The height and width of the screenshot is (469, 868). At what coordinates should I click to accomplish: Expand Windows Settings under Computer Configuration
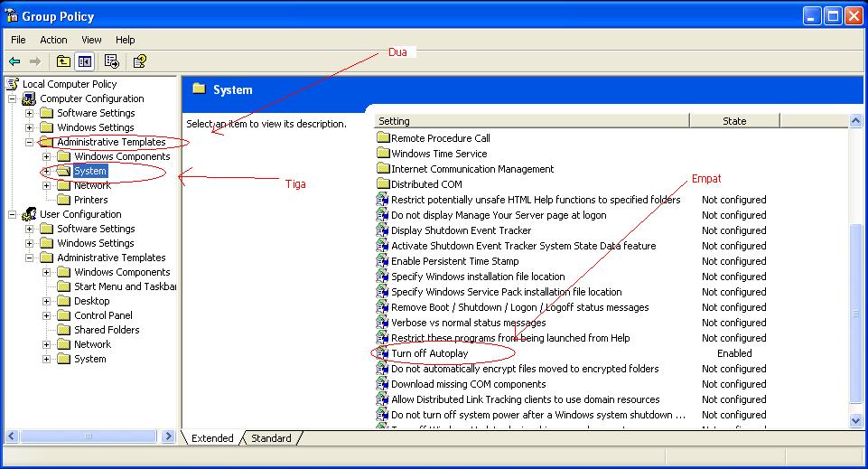click(29, 127)
